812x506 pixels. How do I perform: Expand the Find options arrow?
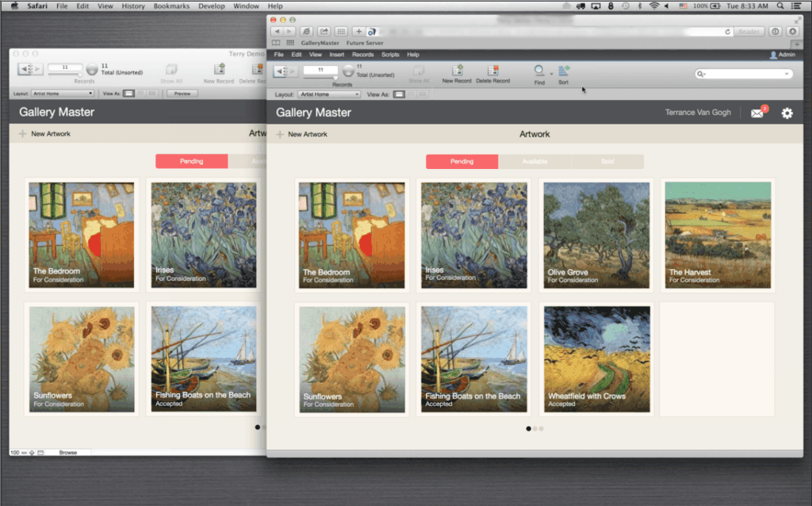(x=552, y=74)
